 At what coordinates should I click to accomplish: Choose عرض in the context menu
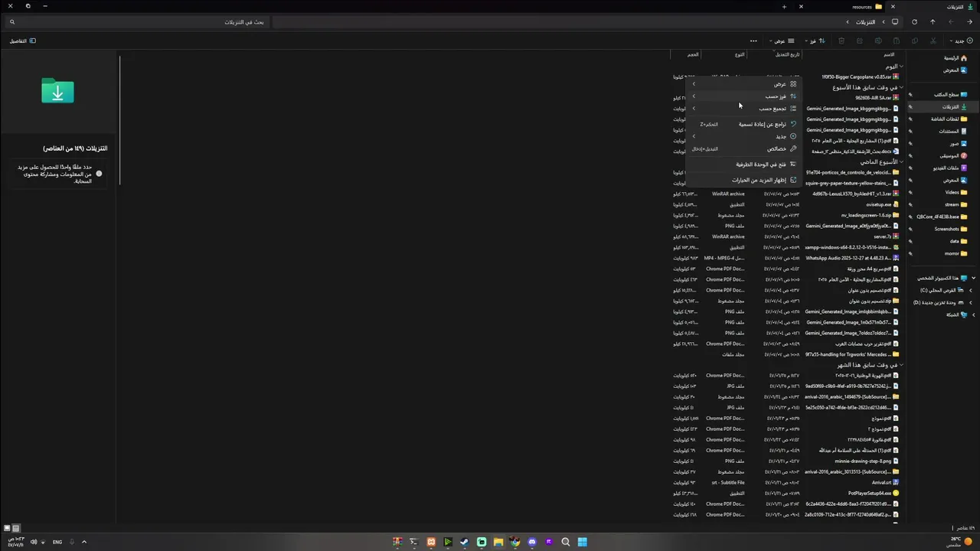pos(744,84)
